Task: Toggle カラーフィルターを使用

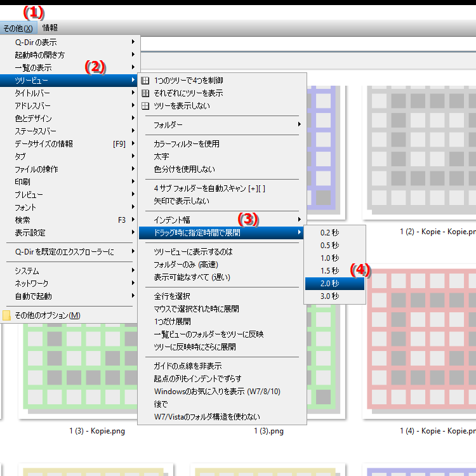Action: [222, 144]
